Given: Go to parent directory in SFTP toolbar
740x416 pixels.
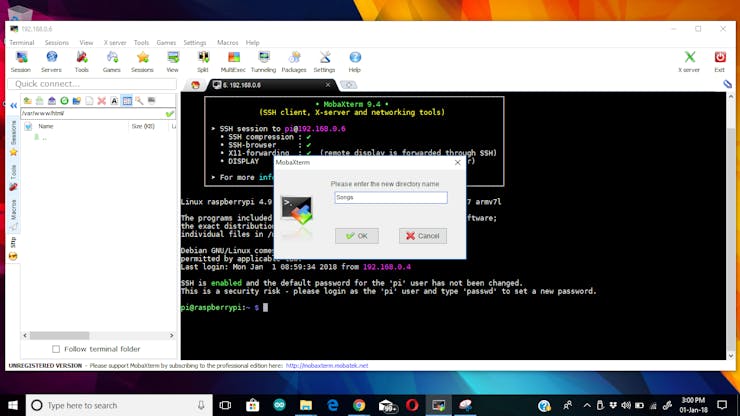Looking at the screenshot, I should [27, 101].
